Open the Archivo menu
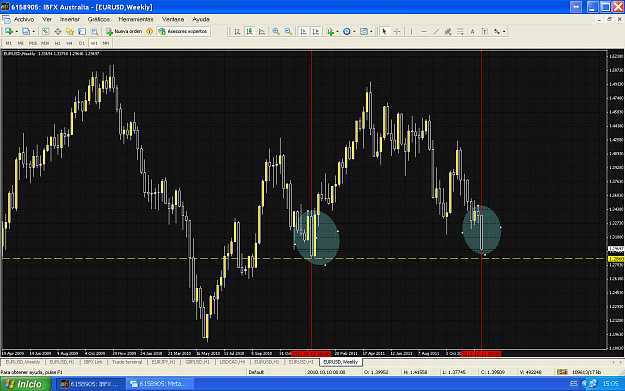 click(x=24, y=19)
